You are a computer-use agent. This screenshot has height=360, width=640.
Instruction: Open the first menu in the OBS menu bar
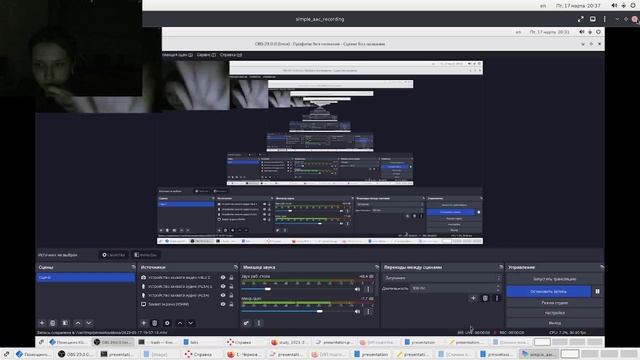point(178,55)
